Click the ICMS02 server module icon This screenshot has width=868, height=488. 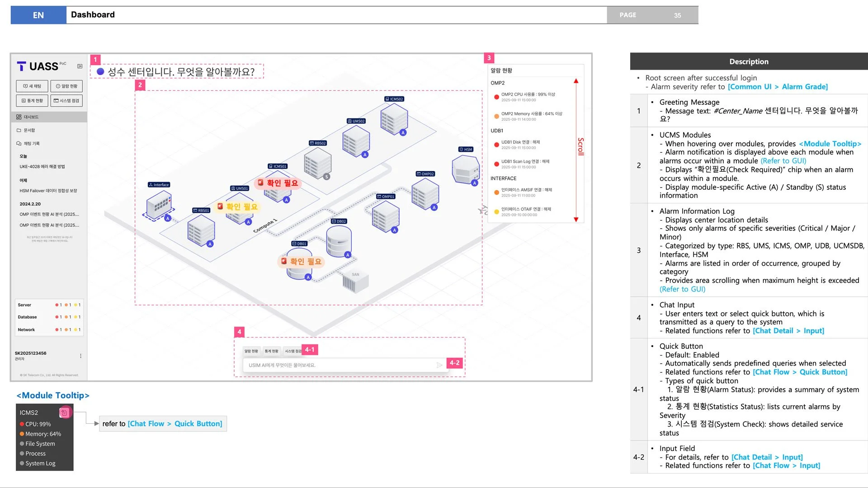(394, 118)
